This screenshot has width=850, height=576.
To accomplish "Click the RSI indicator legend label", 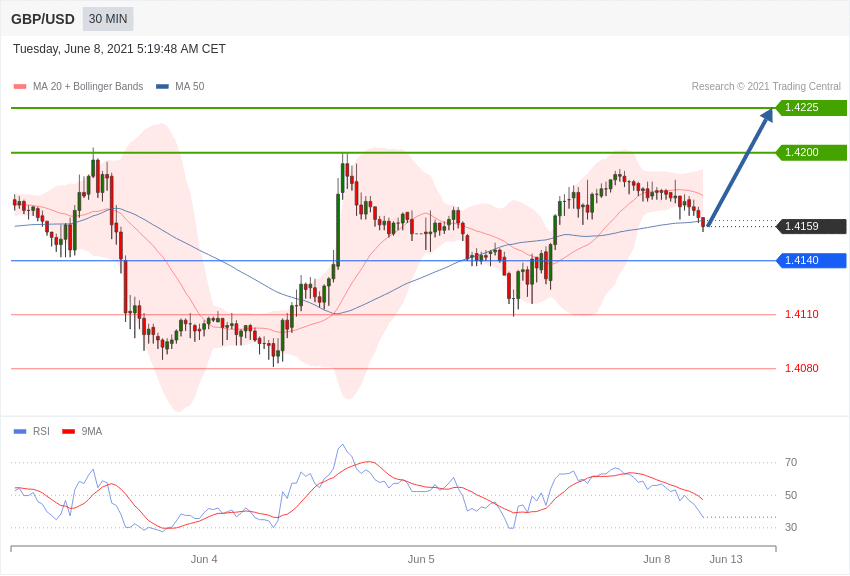I will coord(41,431).
